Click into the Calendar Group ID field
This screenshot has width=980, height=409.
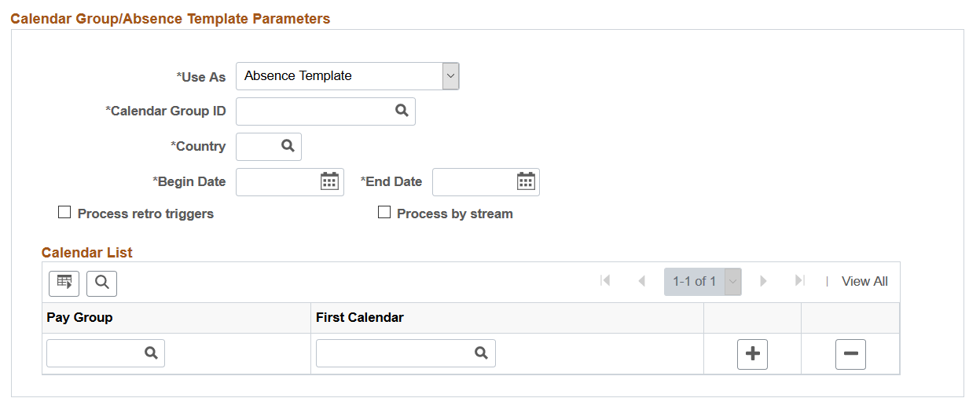pos(314,111)
